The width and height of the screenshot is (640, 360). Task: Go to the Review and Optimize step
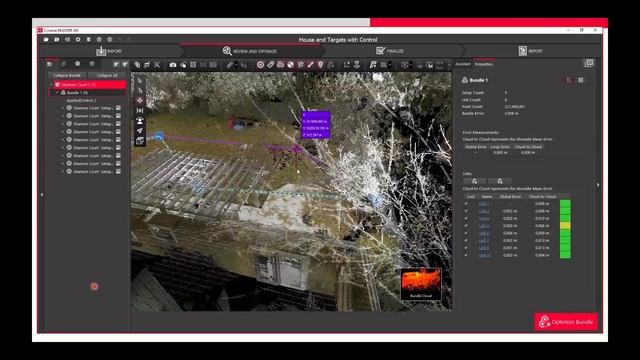(x=250, y=51)
